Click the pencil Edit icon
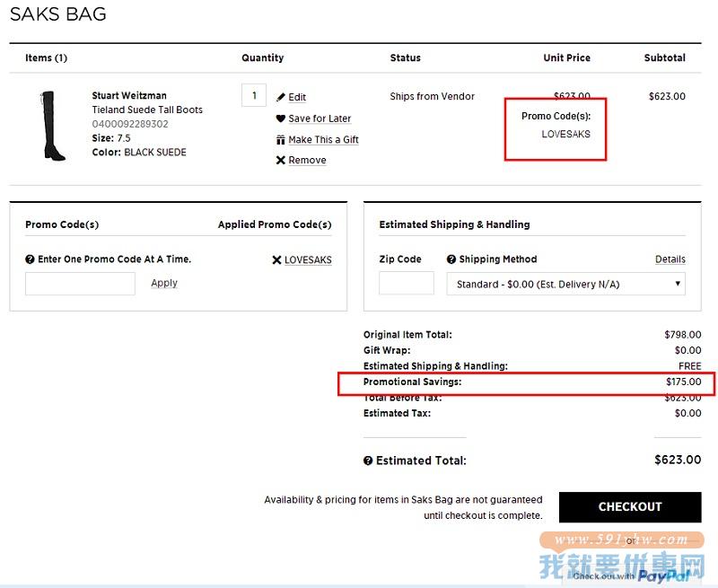The image size is (718, 588). pos(281,97)
